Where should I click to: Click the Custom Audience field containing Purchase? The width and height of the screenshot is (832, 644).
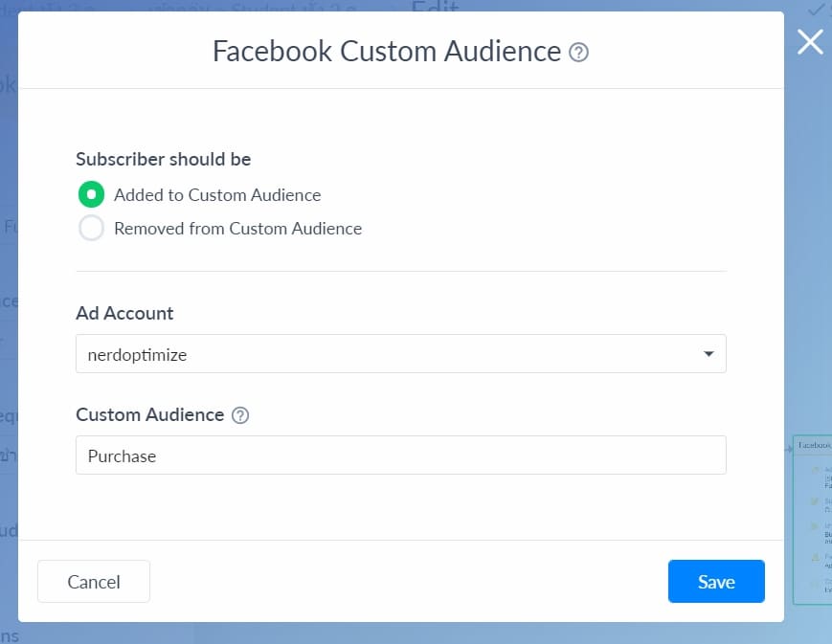coord(400,455)
